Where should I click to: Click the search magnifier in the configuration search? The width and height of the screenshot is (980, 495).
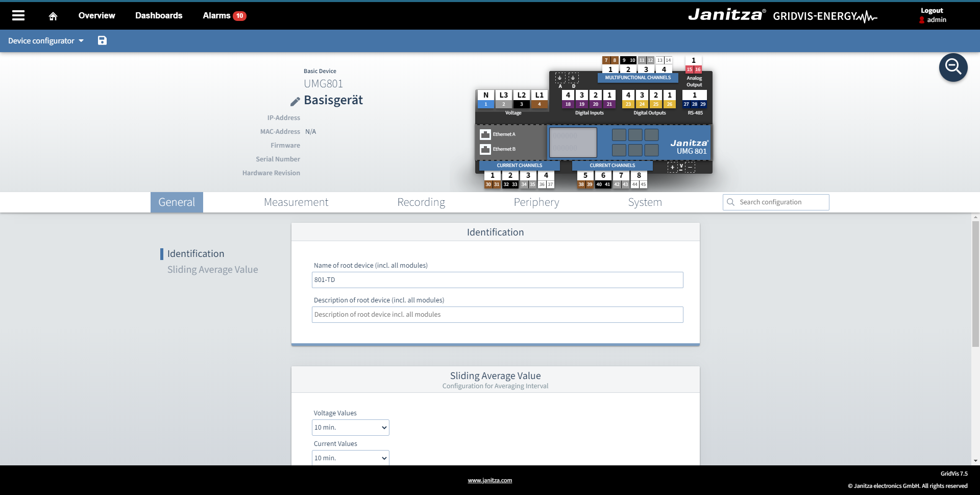pyautogui.click(x=730, y=202)
